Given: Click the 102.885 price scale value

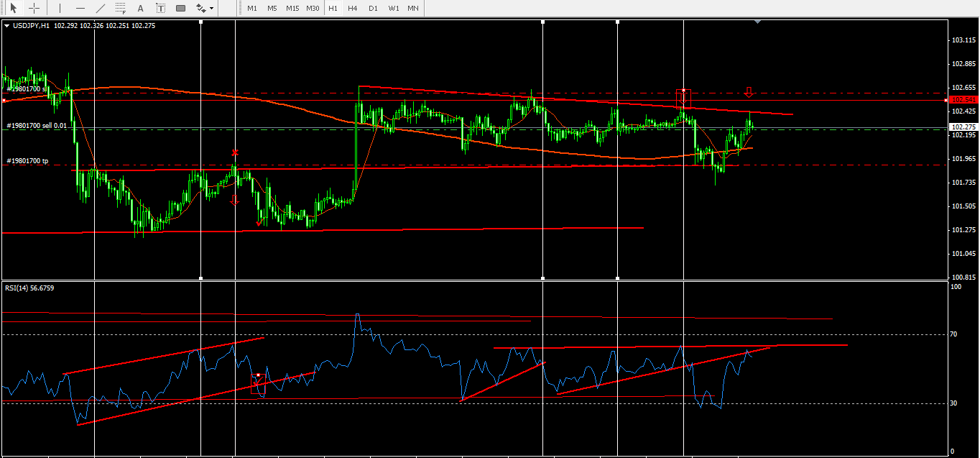Looking at the screenshot, I should [x=963, y=64].
